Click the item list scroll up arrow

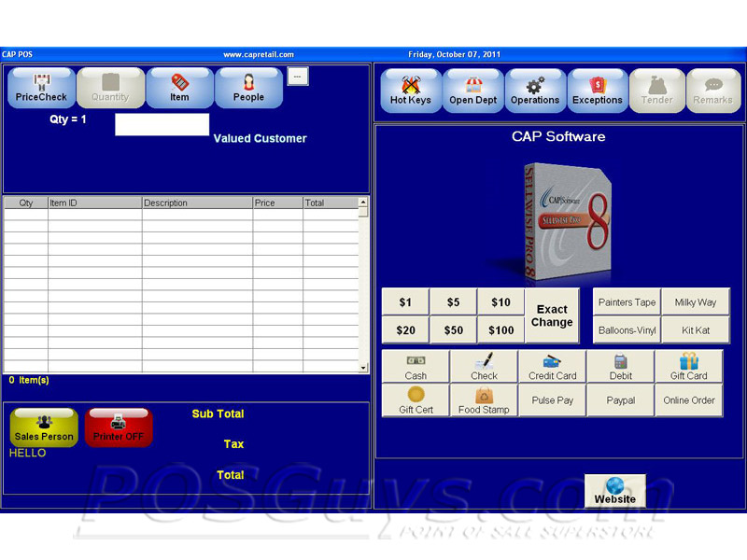click(363, 202)
